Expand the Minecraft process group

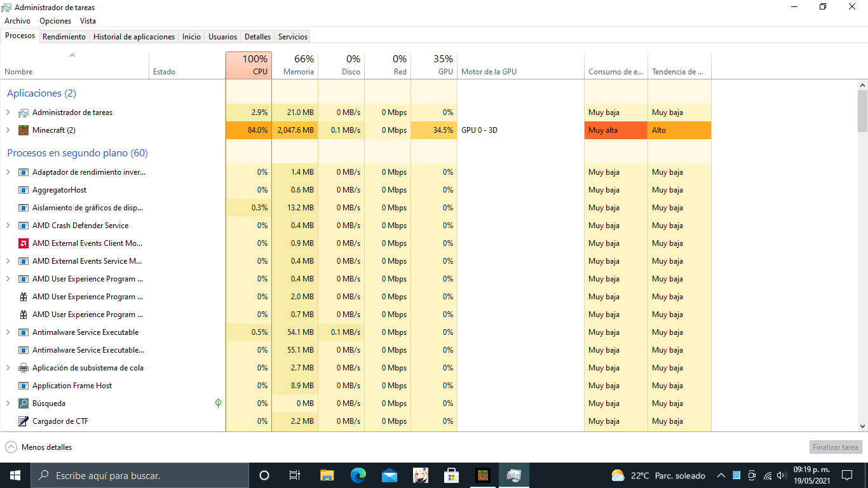tap(8, 130)
